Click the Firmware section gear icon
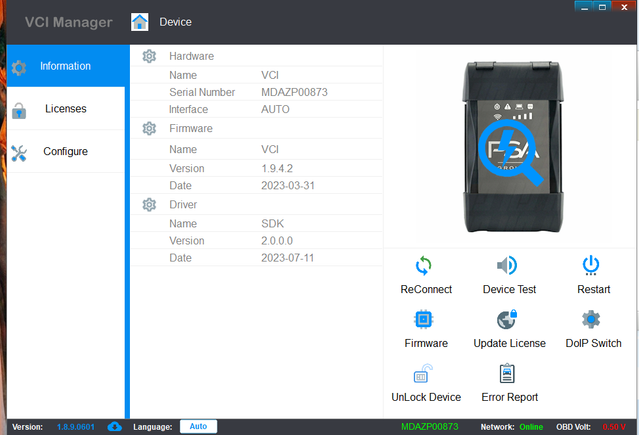Screen dimensions: 639x435 pos(149,128)
